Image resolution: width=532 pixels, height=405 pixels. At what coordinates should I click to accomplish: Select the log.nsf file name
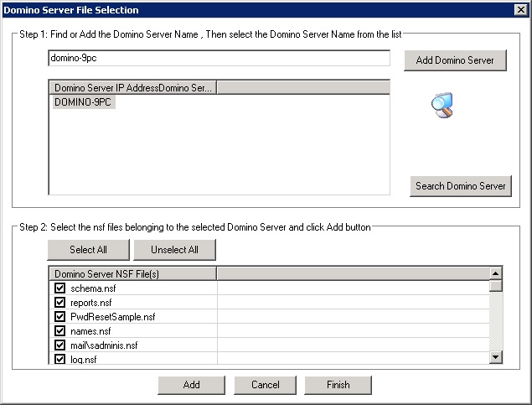[x=84, y=359]
